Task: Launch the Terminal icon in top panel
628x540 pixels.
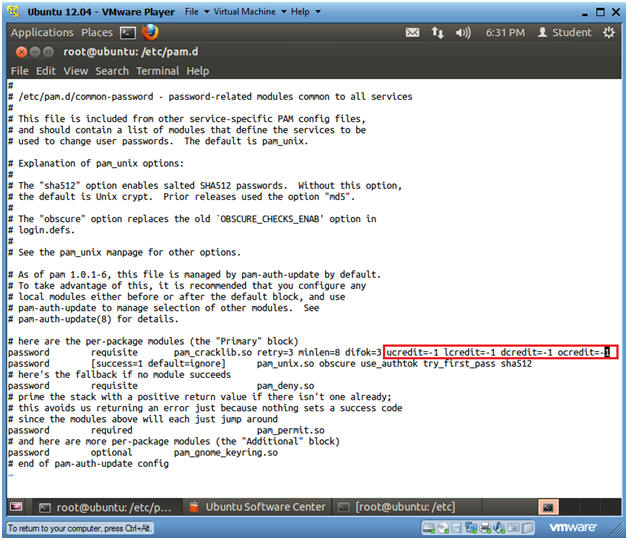Action: click(128, 33)
